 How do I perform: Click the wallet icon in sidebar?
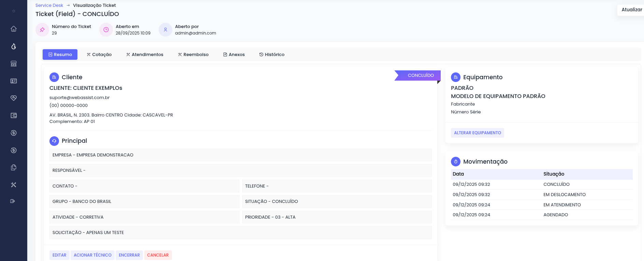pos(14,115)
